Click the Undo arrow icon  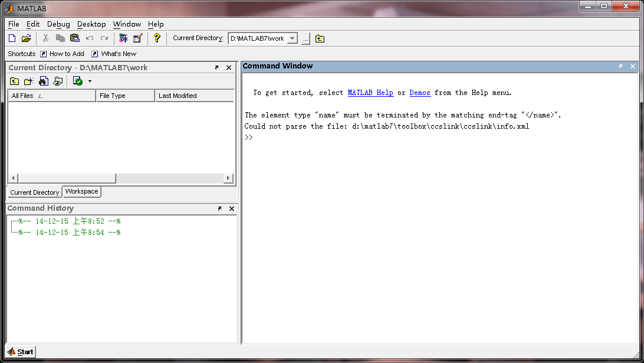click(x=90, y=38)
